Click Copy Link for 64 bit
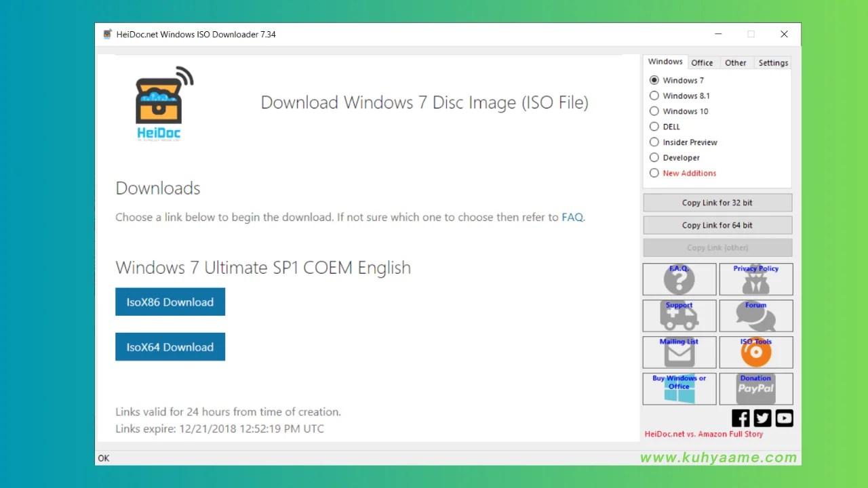The height and width of the screenshot is (488, 868). point(717,225)
